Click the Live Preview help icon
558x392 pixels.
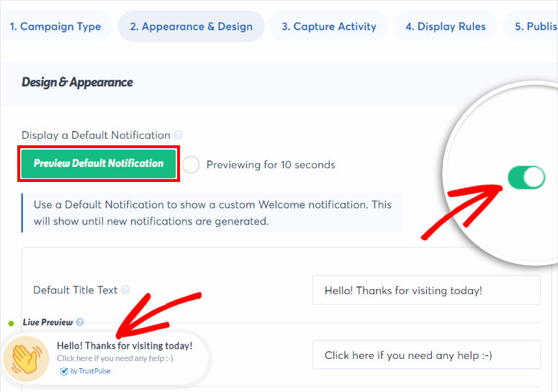coord(80,322)
